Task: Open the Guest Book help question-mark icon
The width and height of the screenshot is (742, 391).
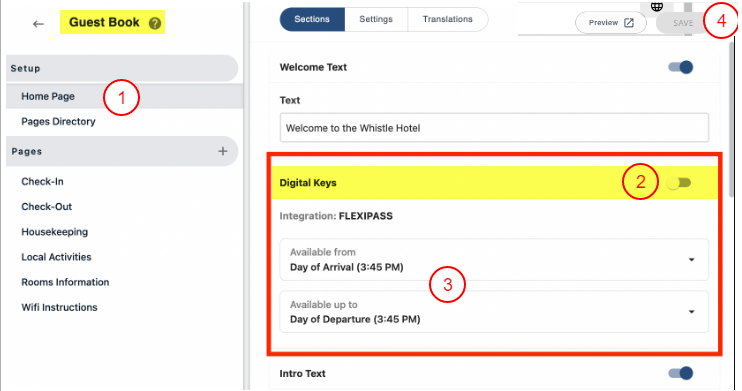Action: (x=155, y=23)
